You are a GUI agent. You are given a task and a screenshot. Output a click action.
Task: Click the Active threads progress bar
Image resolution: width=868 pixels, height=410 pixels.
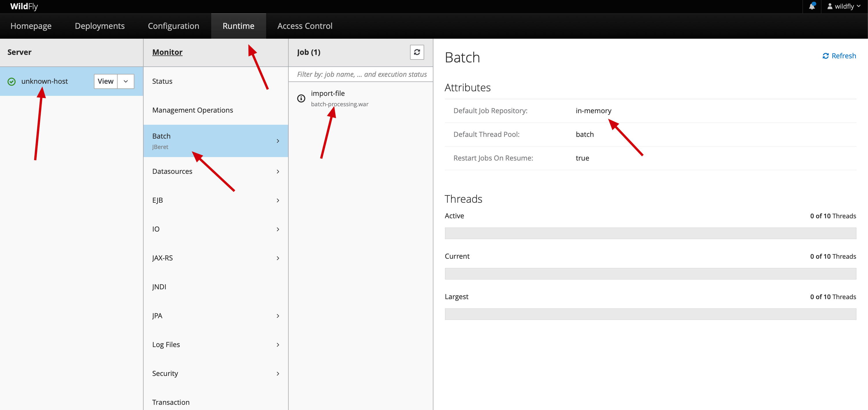click(650, 233)
